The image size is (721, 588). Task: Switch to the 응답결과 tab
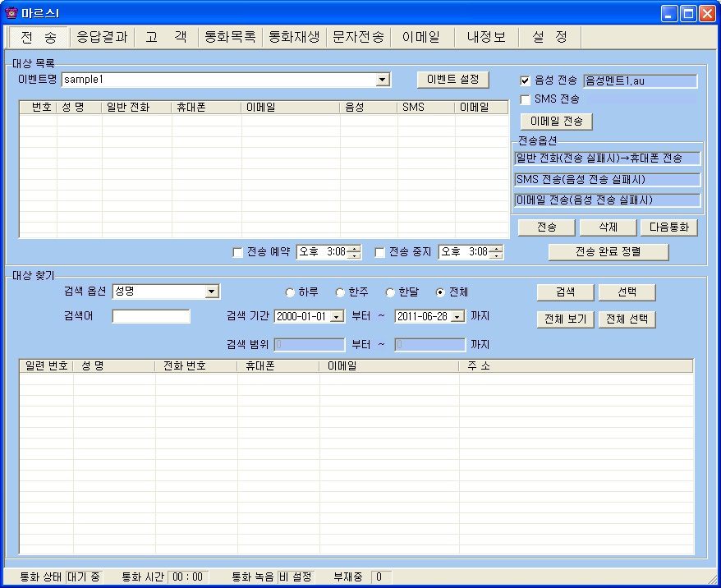(101, 37)
